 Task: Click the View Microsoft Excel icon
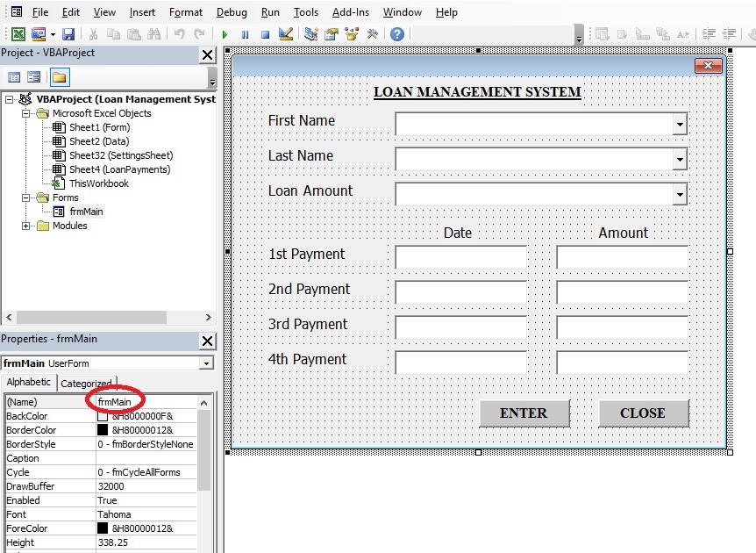[20, 34]
